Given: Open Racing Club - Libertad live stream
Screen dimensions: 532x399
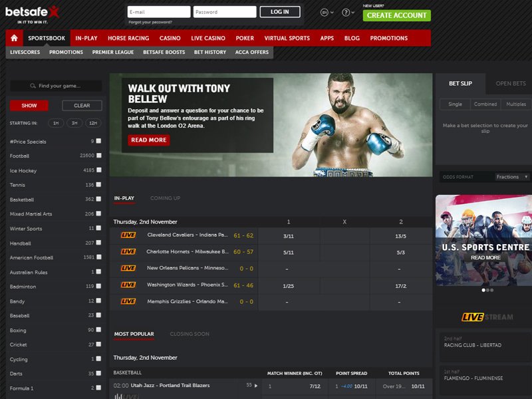Looking at the screenshot, I should tap(485, 345).
